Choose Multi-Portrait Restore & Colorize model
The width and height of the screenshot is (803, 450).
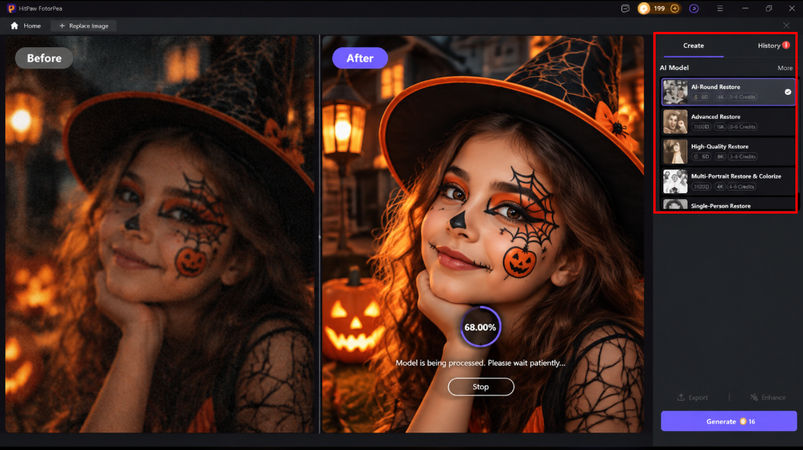pyautogui.click(x=728, y=181)
